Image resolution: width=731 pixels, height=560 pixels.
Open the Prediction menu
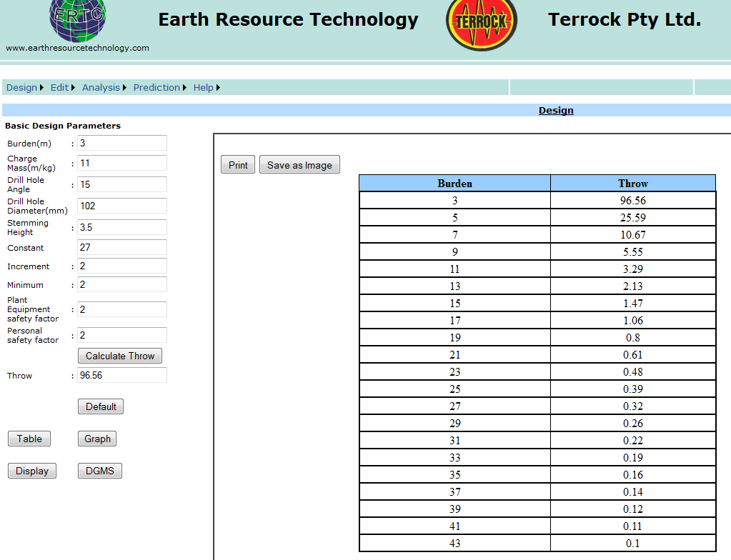pyautogui.click(x=156, y=88)
